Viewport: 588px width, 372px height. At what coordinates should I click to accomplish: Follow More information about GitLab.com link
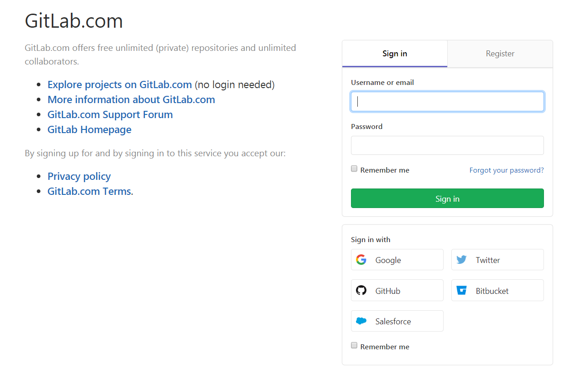[x=131, y=100]
